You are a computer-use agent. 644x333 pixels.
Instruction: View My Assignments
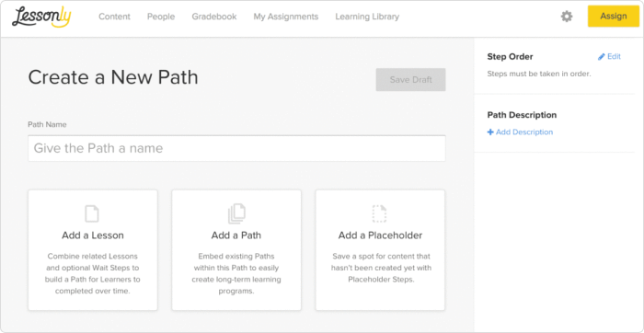click(x=286, y=17)
